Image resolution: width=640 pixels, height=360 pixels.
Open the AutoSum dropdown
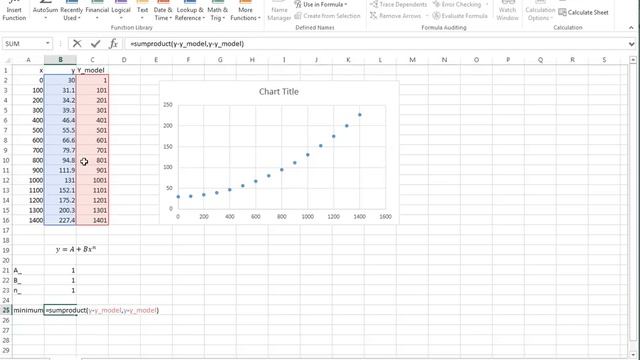click(45, 11)
